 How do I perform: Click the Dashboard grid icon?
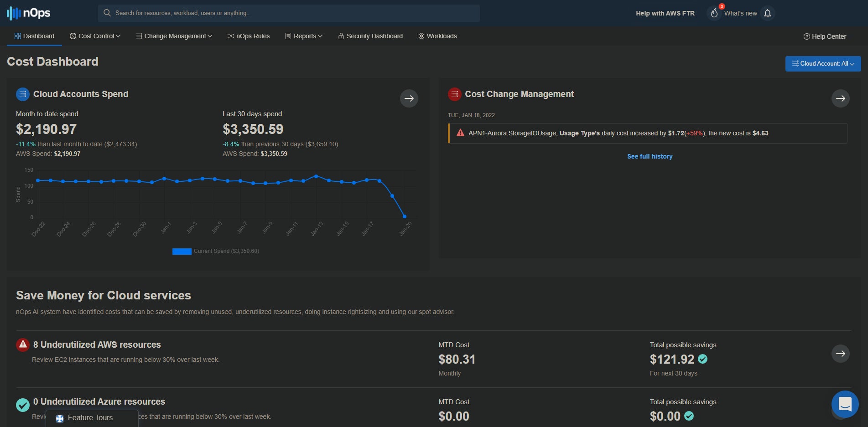coord(18,36)
